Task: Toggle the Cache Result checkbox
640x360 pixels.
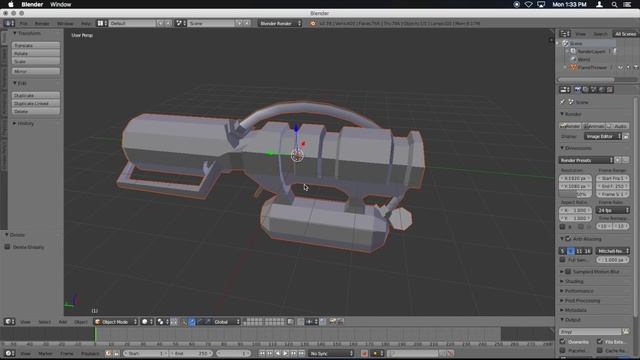Action: pyautogui.click(x=600, y=350)
